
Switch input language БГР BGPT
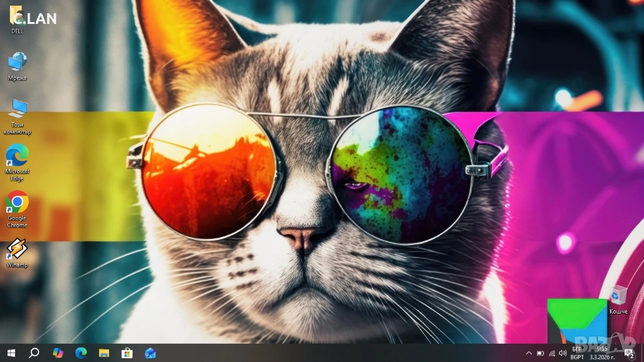(x=577, y=353)
